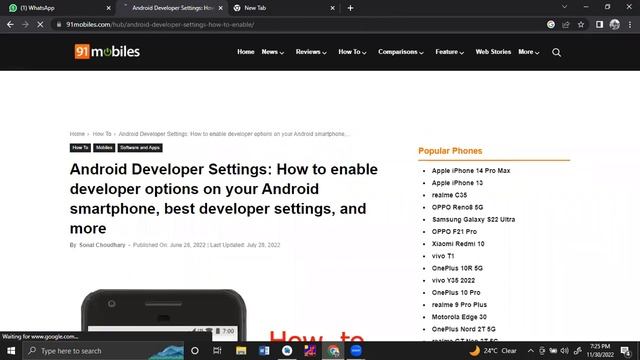Expand the Comparisons dropdown menu
This screenshot has width=640, height=360.
pyautogui.click(x=401, y=52)
